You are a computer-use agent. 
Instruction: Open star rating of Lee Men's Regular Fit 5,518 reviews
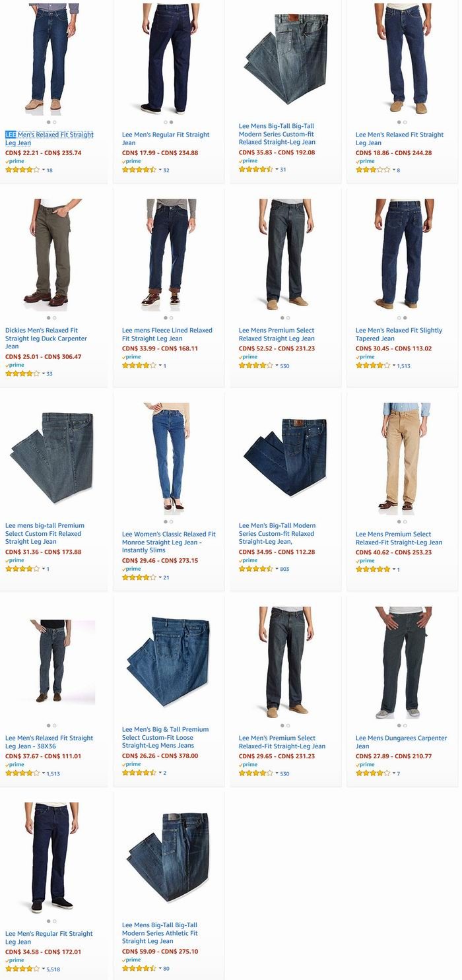click(x=22, y=969)
